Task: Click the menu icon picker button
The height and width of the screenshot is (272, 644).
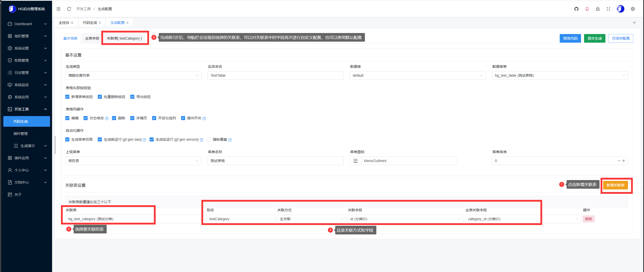Action: tap(355, 161)
